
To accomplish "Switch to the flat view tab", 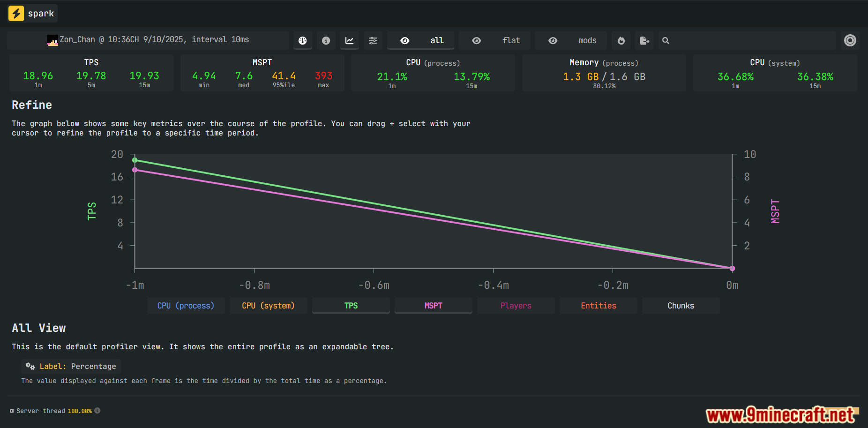I will pyautogui.click(x=495, y=41).
